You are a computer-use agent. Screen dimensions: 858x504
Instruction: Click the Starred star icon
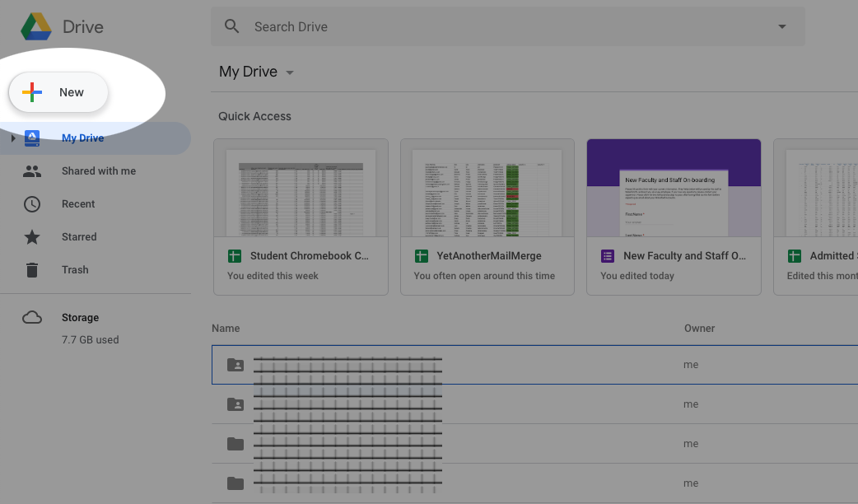pyautogui.click(x=32, y=237)
